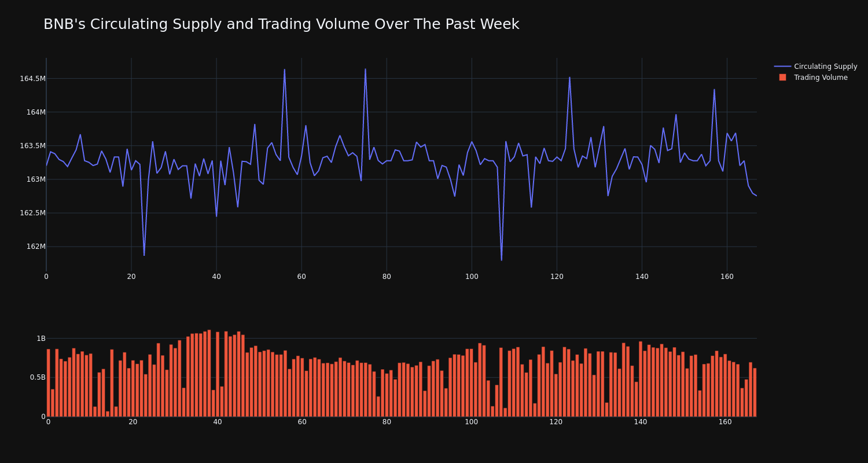Click the 160 tick on supply chart x-axis
868x463 pixels.
click(727, 277)
